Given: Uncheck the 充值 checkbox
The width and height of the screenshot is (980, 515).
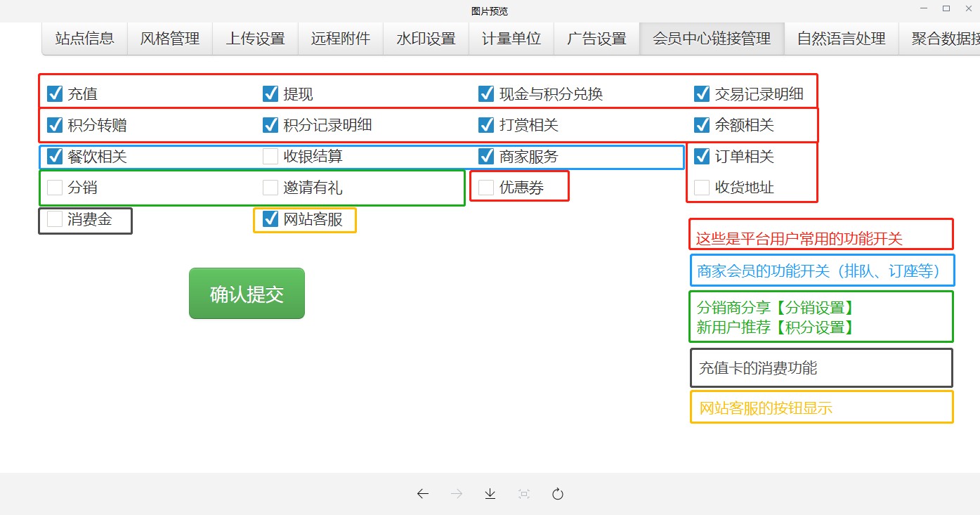Looking at the screenshot, I should pyautogui.click(x=55, y=93).
